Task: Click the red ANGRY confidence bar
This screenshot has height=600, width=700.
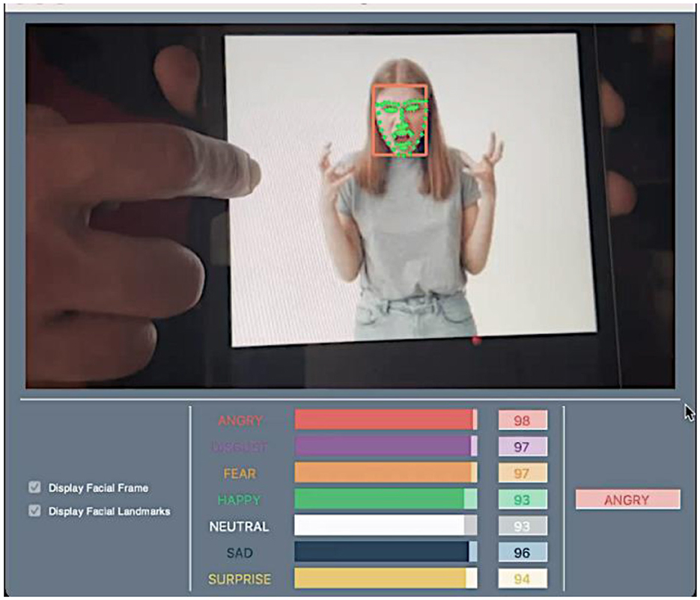Action: pos(385,420)
